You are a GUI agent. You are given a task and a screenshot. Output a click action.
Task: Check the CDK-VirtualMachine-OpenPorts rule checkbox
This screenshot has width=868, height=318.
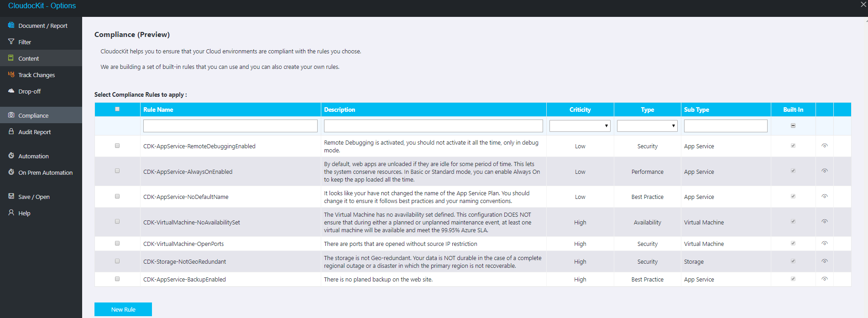pyautogui.click(x=117, y=243)
